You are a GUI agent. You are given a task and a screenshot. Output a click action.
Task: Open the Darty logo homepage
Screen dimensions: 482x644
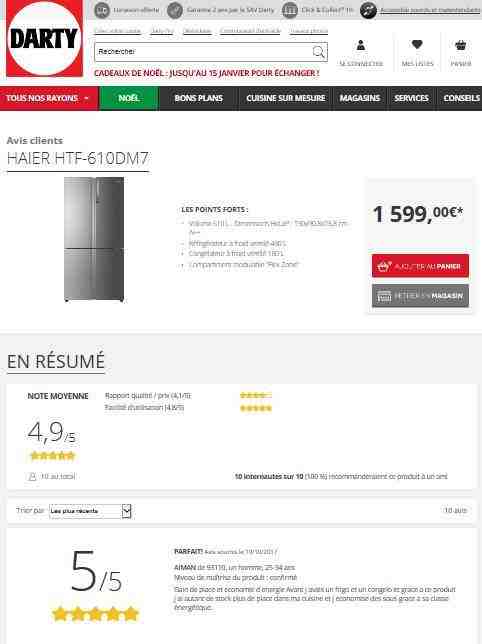click(x=44, y=39)
